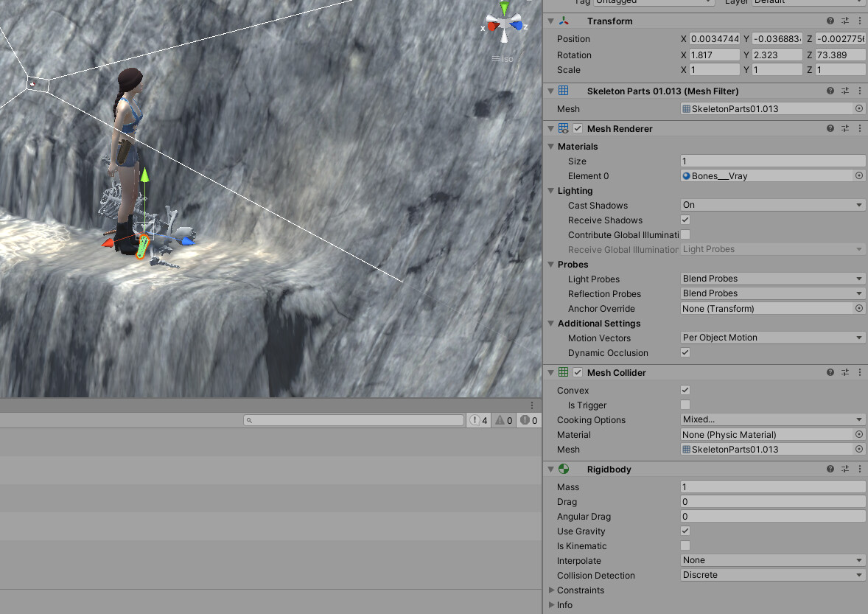Uncheck Convex on the Mesh Collider
The width and height of the screenshot is (868, 614).
(685, 390)
